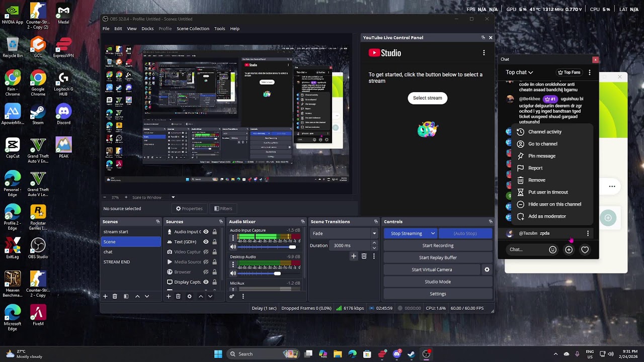Open source properties gear in Sources toolbar
This screenshot has width=644, height=362.
[189, 297]
